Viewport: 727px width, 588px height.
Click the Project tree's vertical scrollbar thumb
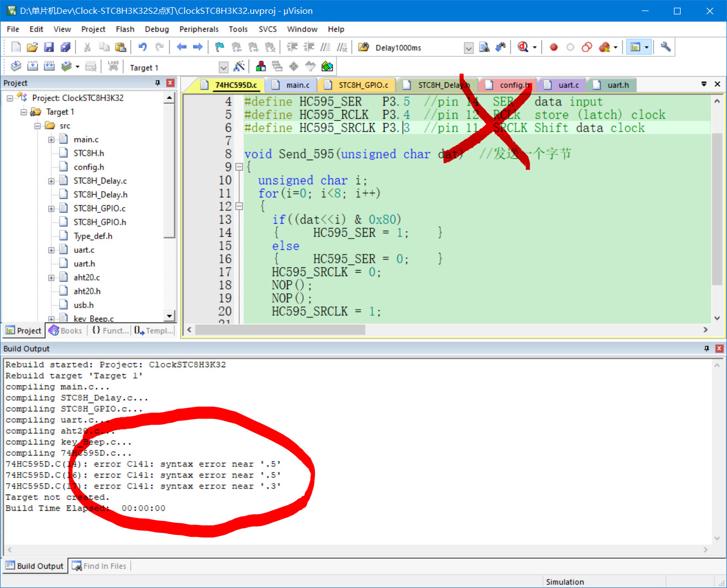pyautogui.click(x=170, y=171)
